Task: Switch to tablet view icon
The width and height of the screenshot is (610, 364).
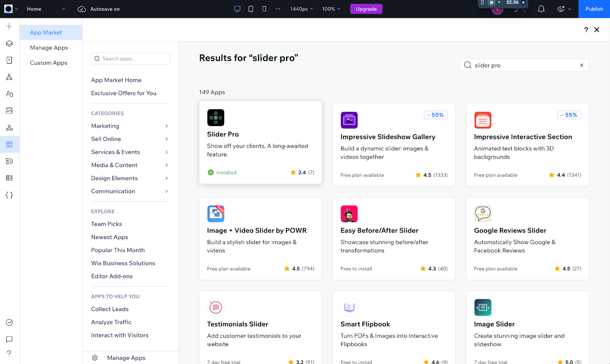Action: [x=251, y=9]
